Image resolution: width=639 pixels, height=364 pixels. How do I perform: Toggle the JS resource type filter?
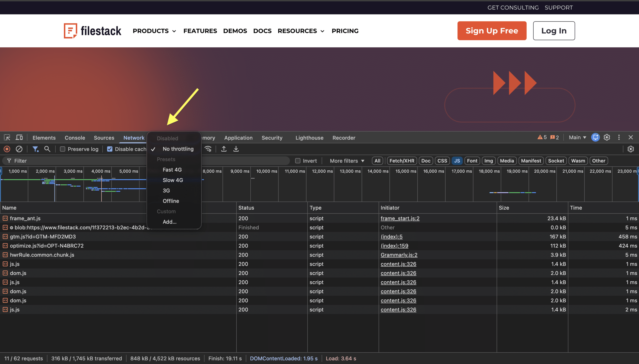(x=457, y=161)
